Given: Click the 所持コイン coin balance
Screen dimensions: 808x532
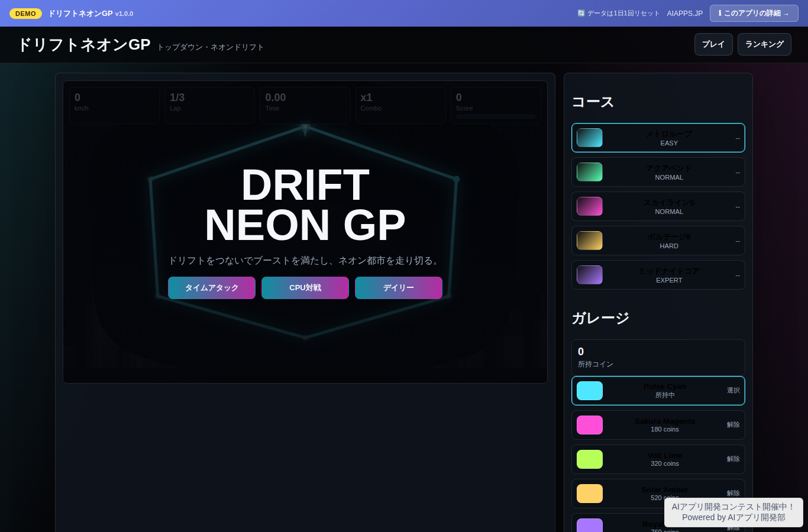Looking at the screenshot, I should click(658, 358).
